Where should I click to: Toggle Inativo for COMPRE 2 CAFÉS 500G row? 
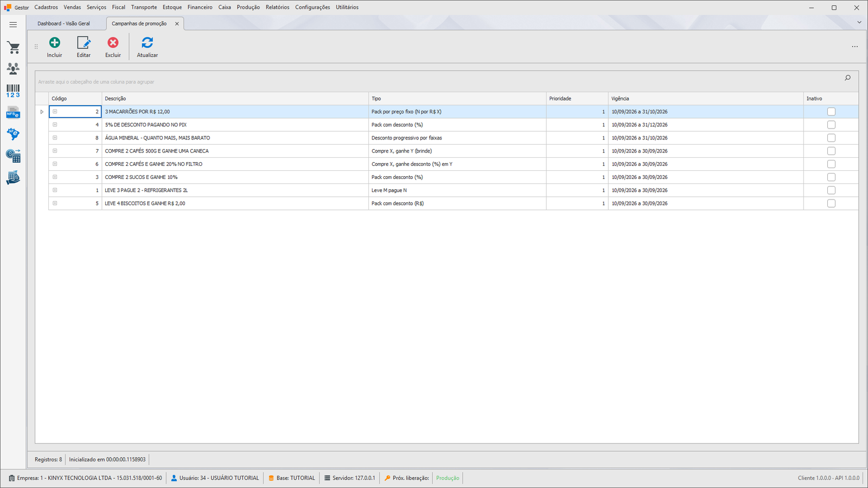click(831, 151)
